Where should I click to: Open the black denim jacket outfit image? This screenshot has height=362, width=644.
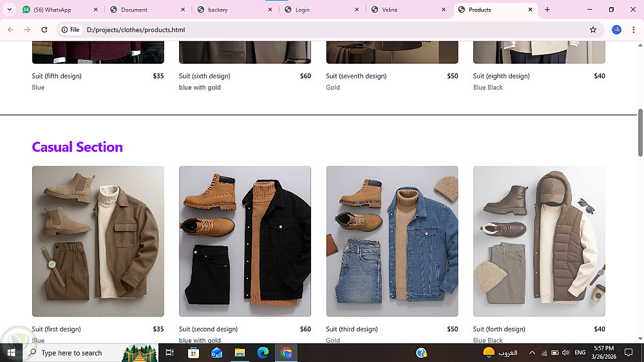point(245,241)
